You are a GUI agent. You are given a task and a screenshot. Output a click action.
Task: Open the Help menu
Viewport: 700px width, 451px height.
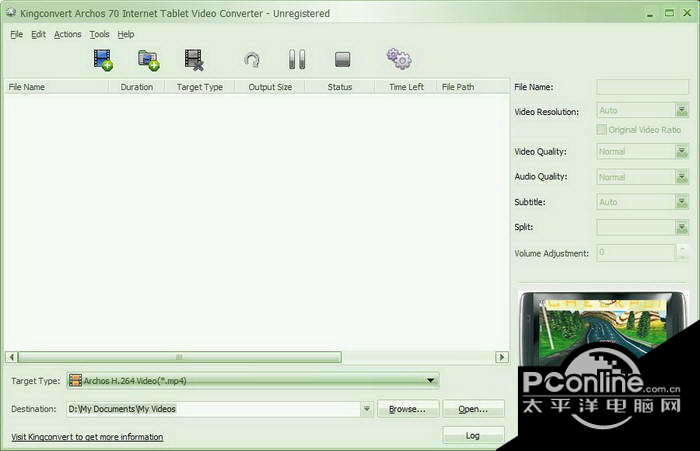[125, 34]
